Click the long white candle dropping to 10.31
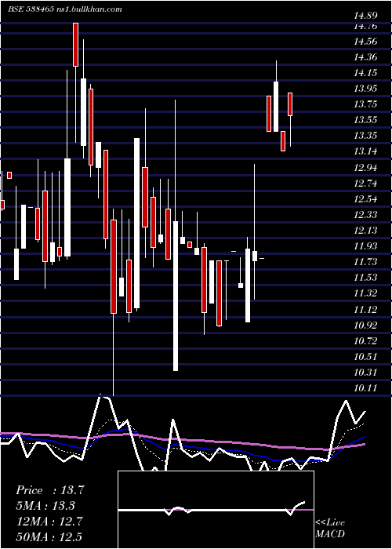Screen dimensions: 392x549 176,296
